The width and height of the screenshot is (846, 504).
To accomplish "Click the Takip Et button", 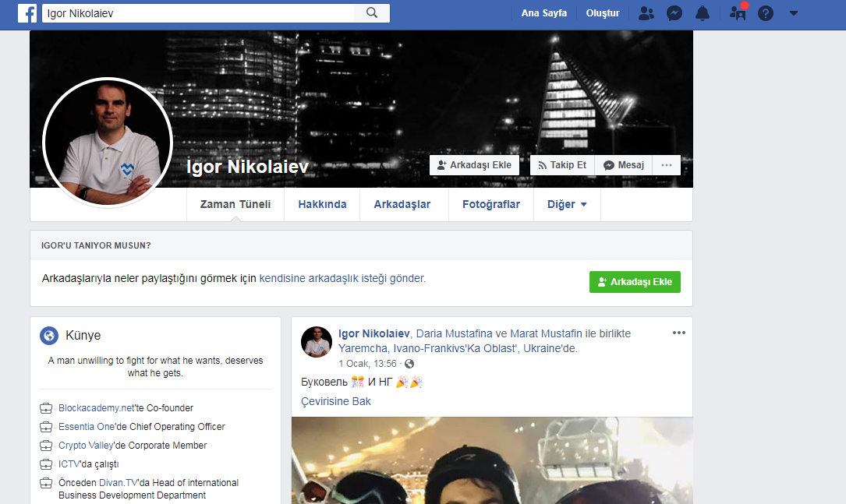I will 562,165.
